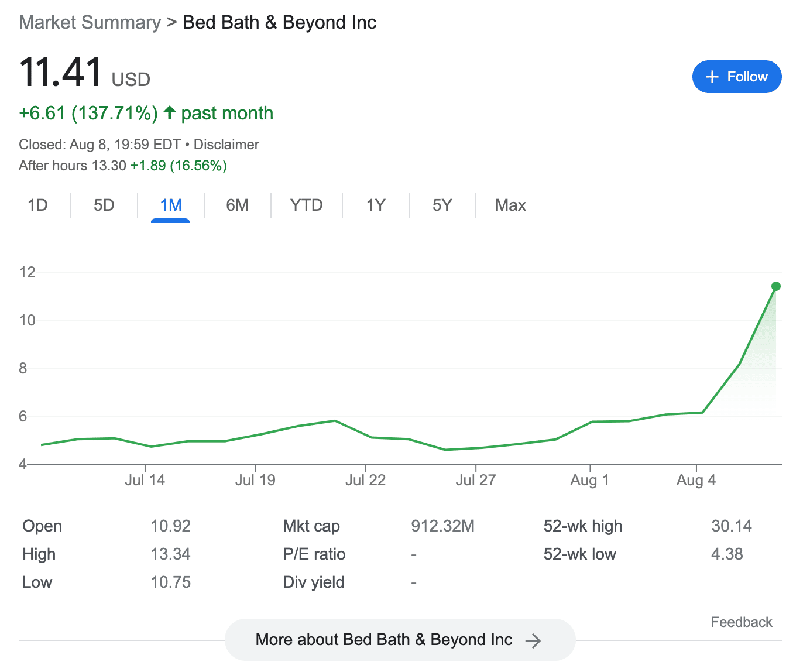Click the after hours price 13.30
Image resolution: width=810 pixels, height=672 pixels.
click(109, 166)
